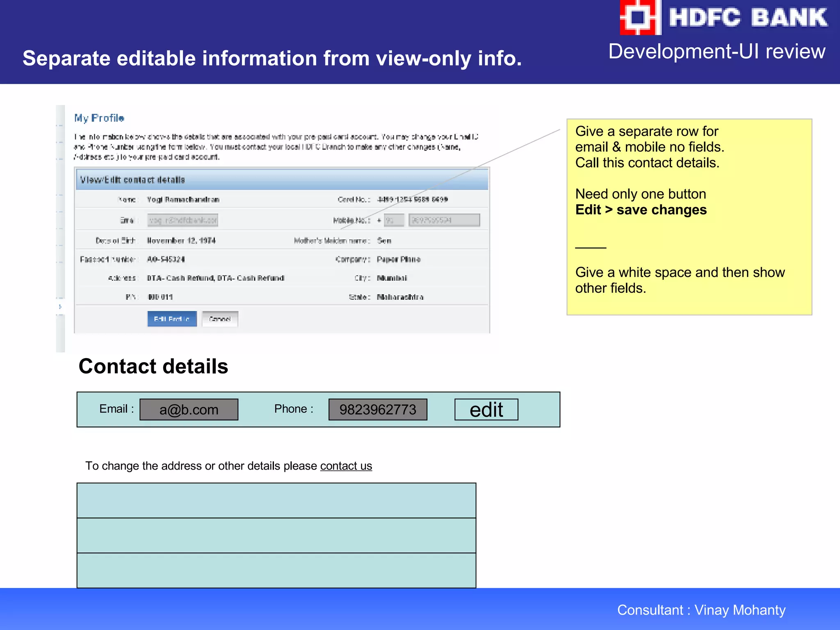
Task: Click the slide title about editable information
Action: pyautogui.click(x=272, y=58)
